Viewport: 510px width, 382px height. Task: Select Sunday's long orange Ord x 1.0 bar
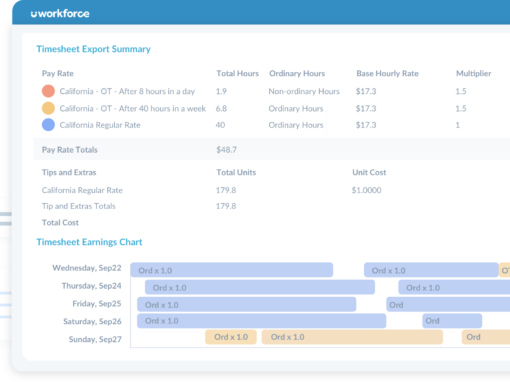pos(352,337)
